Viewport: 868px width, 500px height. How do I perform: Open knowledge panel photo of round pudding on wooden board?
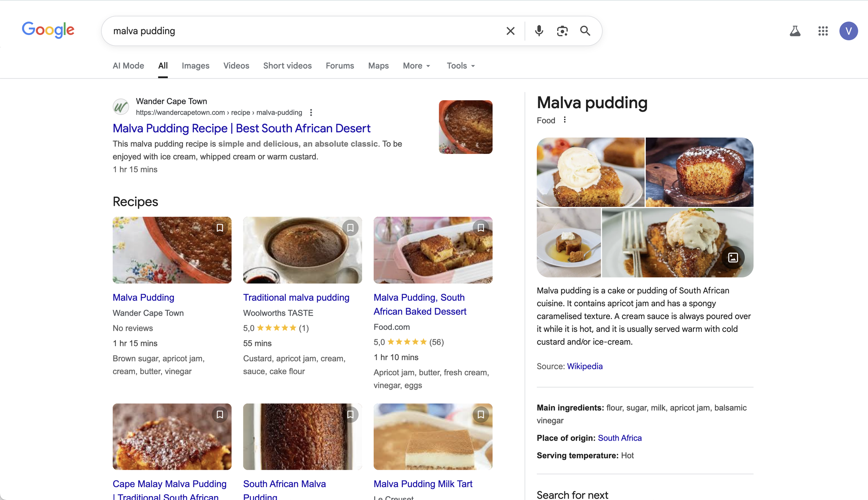(699, 172)
